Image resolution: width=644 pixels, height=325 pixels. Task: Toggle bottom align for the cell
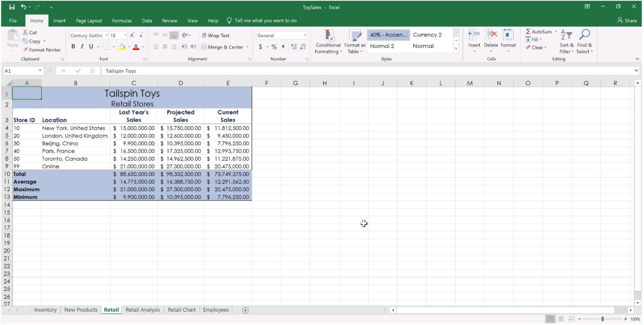pos(174,35)
